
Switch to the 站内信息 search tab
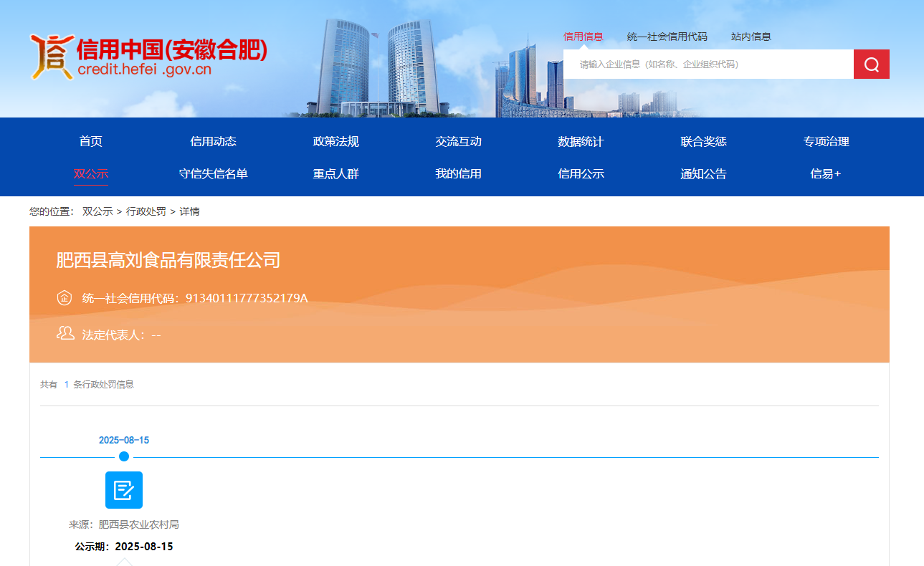pyautogui.click(x=751, y=37)
